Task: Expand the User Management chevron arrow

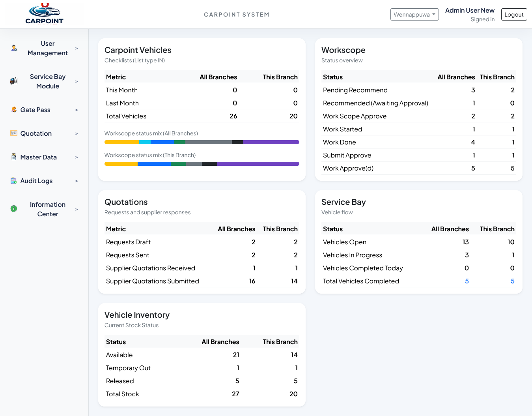Action: [77, 48]
